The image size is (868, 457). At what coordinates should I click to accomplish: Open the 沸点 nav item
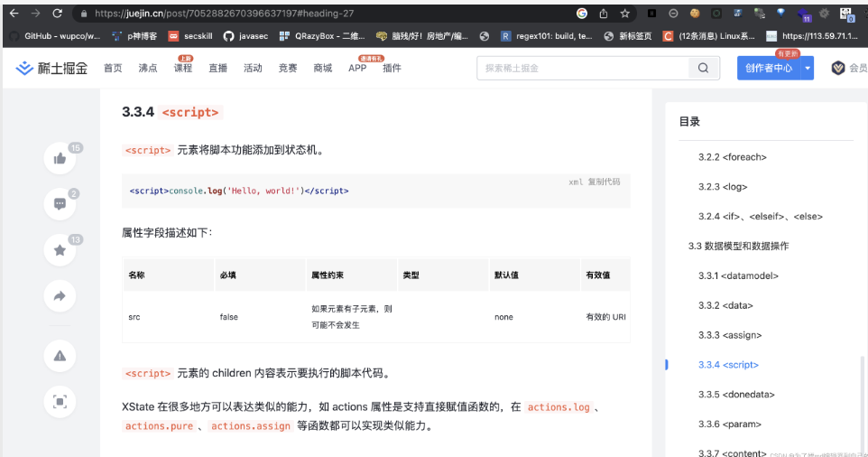point(148,68)
